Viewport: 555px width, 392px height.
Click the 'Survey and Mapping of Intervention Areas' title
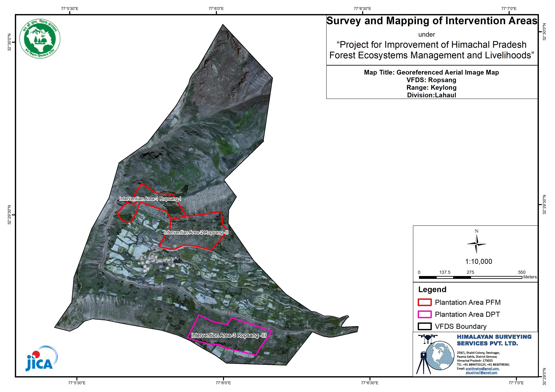[x=432, y=21]
